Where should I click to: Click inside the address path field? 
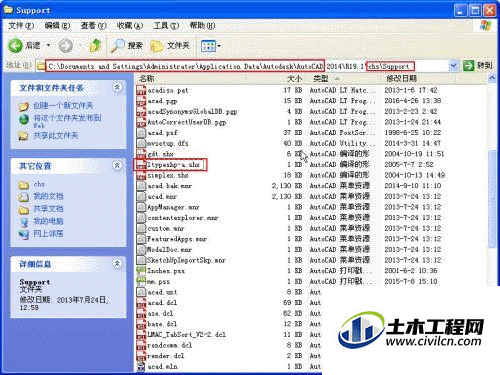pos(247,66)
